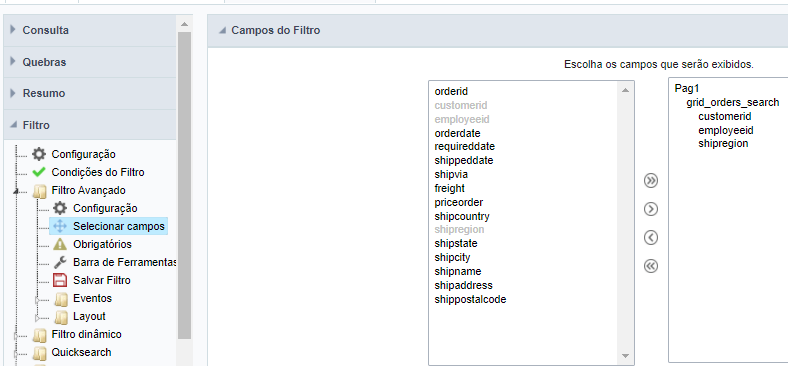Click the move-all-left double arrow icon
This screenshot has width=788, height=366.
(651, 265)
